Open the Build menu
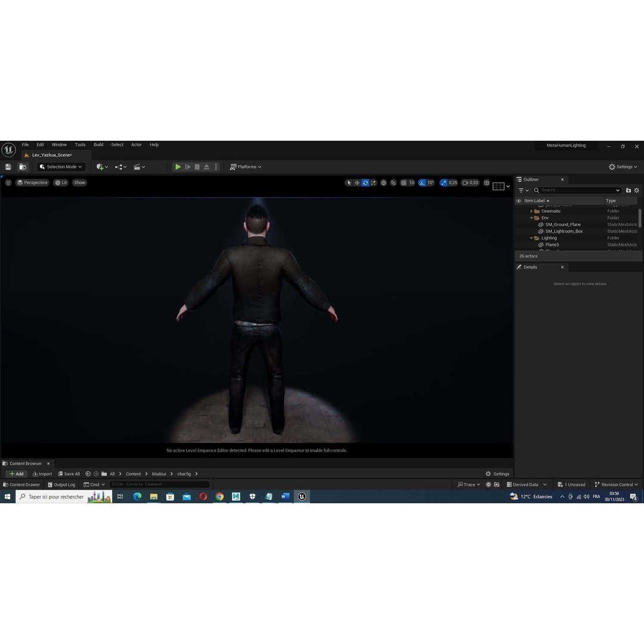Image resolution: width=644 pixels, height=644 pixels. coord(98,144)
